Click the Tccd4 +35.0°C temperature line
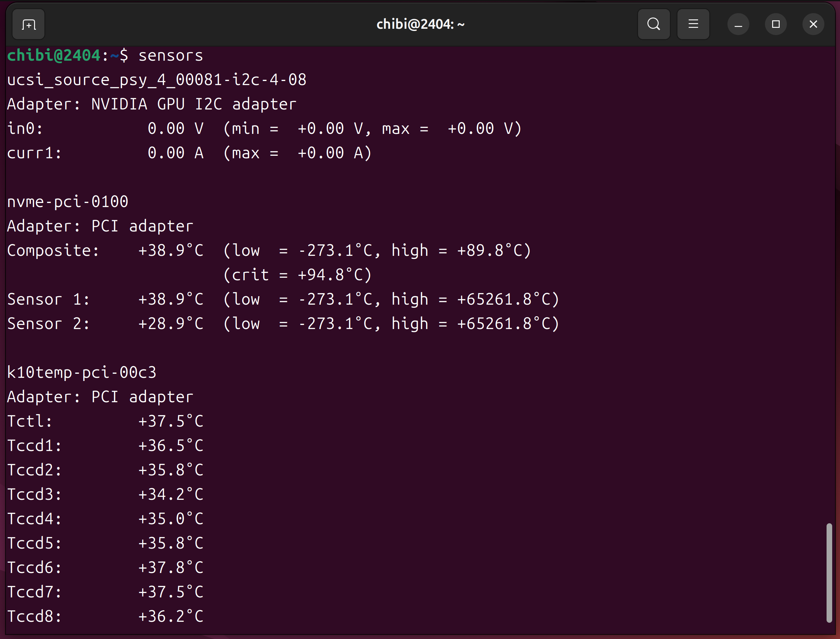 [171, 519]
